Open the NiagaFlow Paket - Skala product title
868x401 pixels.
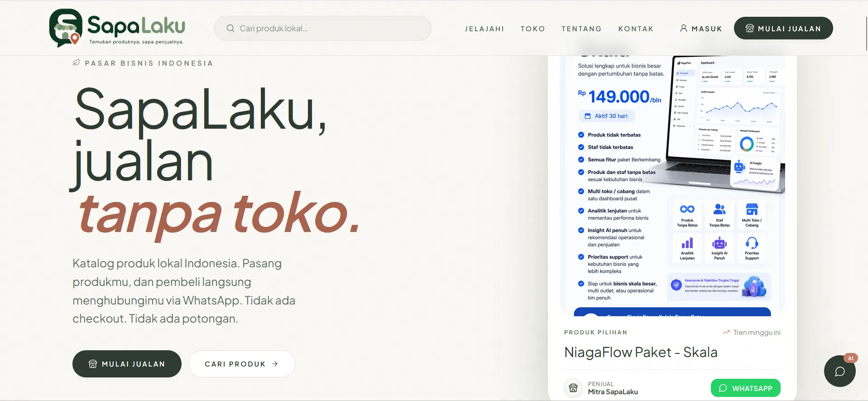pos(641,352)
